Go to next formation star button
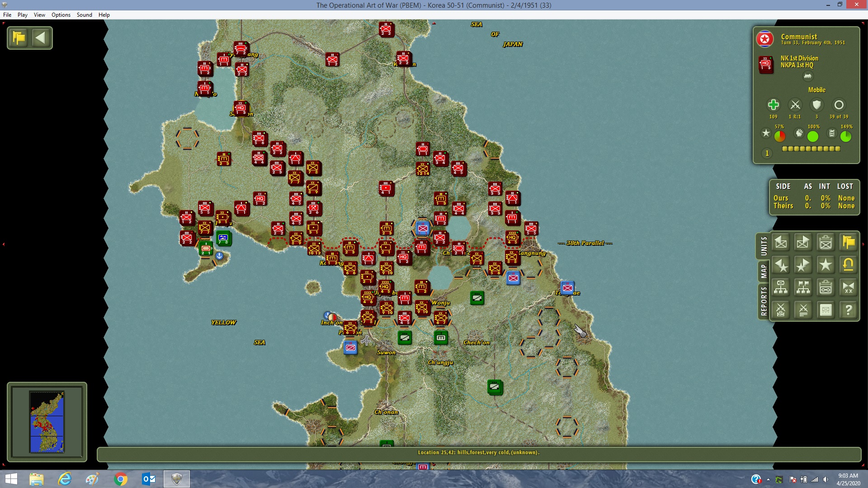This screenshot has height=488, width=868. tap(803, 265)
